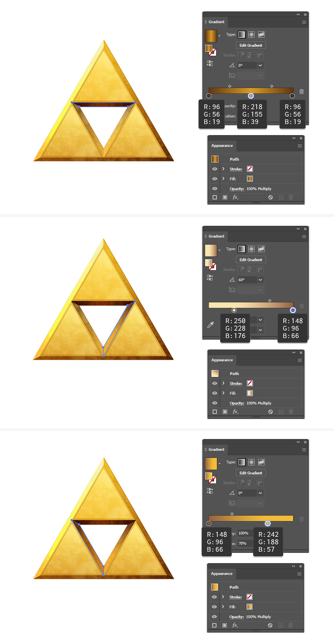The image size is (334, 644).
Task: Click the Location field showing 70%
Action: coord(245,543)
